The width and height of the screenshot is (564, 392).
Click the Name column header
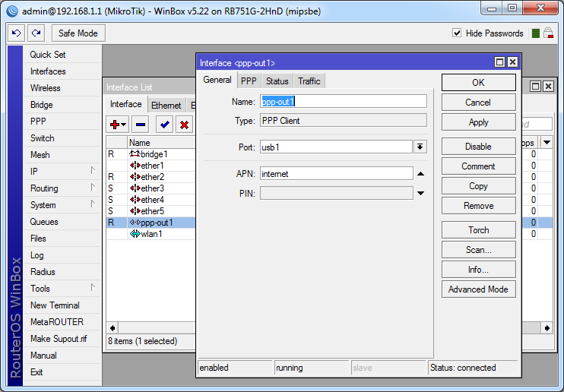(161, 142)
